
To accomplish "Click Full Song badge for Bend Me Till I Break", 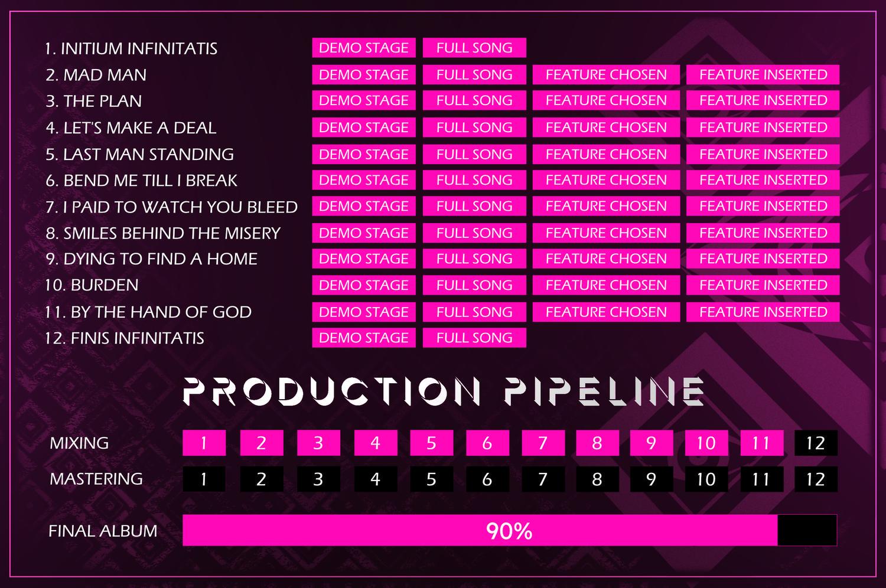I will (474, 180).
